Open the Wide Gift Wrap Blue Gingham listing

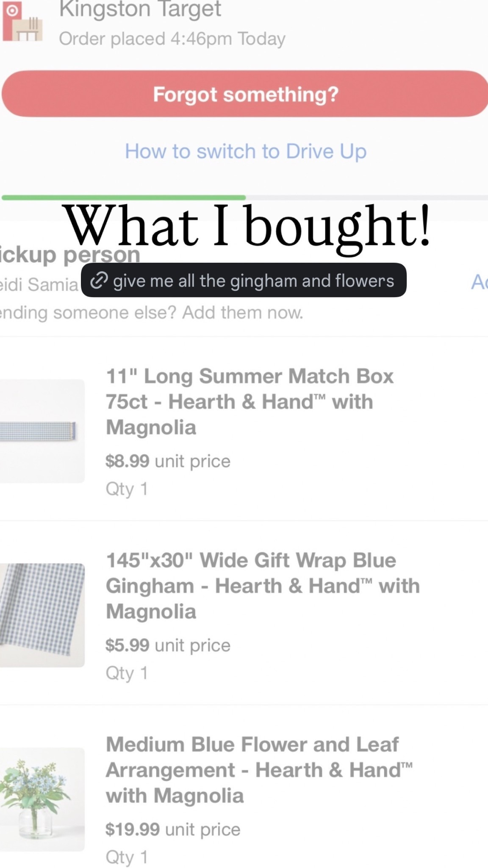click(263, 585)
